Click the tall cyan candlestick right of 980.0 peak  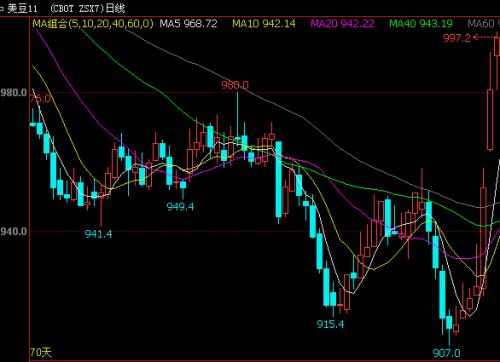click(278, 179)
